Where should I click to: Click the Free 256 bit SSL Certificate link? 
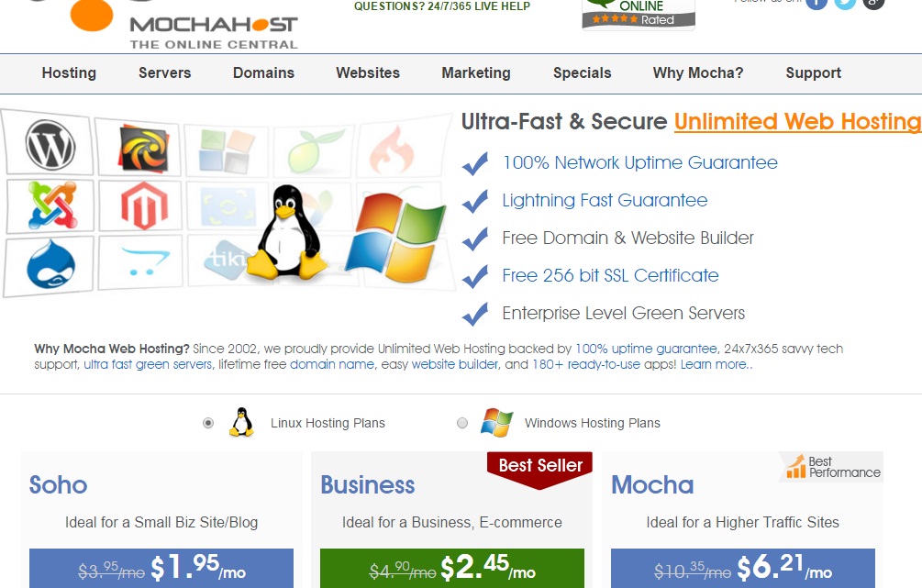click(610, 276)
